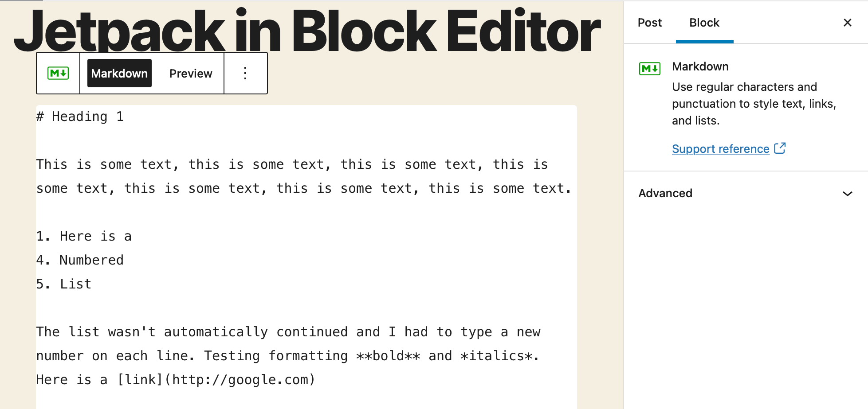
Task: Click the Markdown block description text in sidebar
Action: 753,104
